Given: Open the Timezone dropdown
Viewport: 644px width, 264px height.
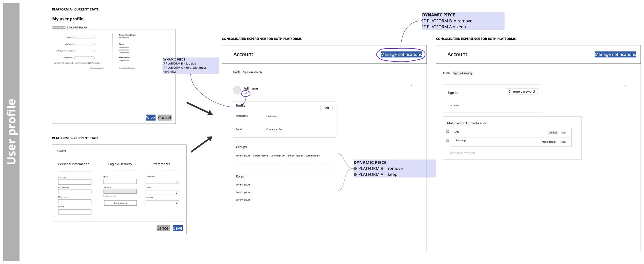Looking at the screenshot, I should [x=162, y=203].
